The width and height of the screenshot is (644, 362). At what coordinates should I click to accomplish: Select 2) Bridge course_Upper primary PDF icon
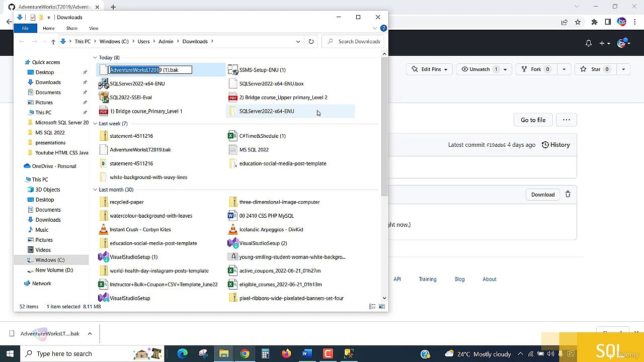coord(232,98)
